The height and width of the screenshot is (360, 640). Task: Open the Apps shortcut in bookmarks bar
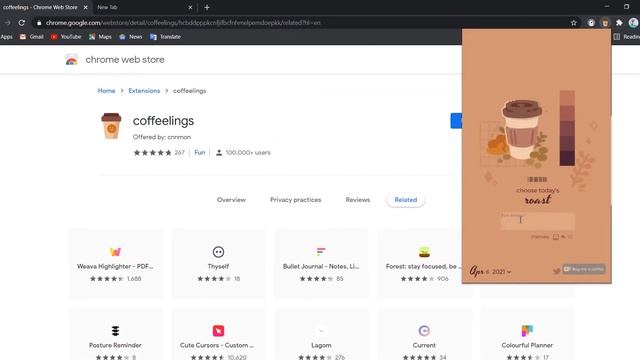[7, 37]
